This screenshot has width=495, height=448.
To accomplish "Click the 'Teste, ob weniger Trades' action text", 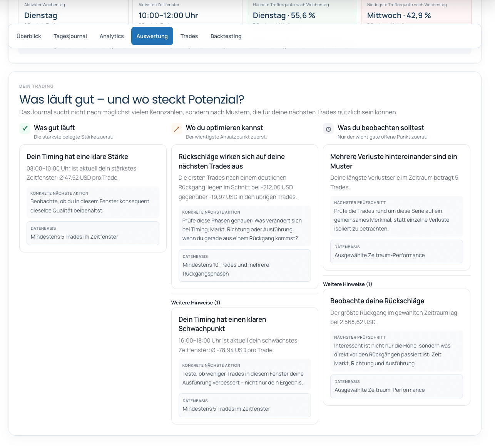I will [x=243, y=378].
